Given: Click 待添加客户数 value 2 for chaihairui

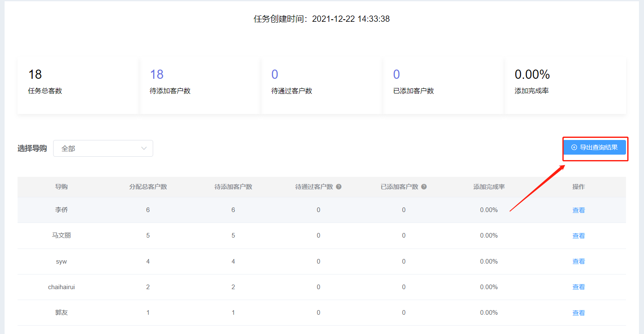Looking at the screenshot, I should pyautogui.click(x=233, y=287).
